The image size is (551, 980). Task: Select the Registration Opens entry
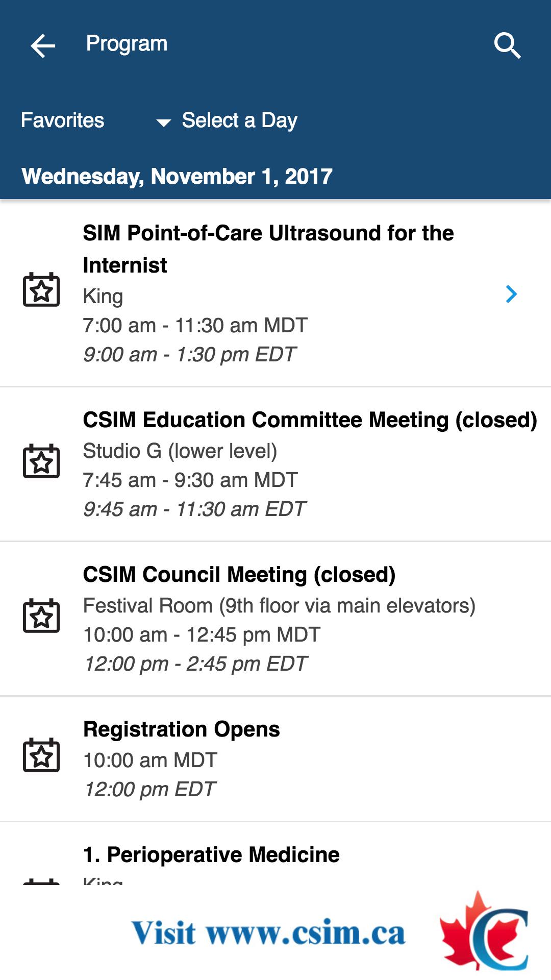point(182,729)
